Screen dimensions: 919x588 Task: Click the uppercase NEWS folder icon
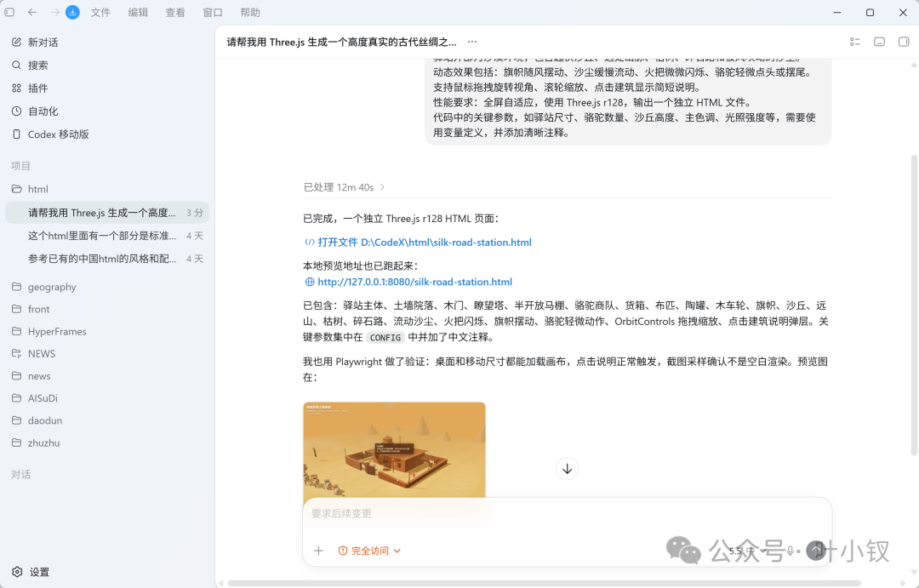[x=16, y=353]
